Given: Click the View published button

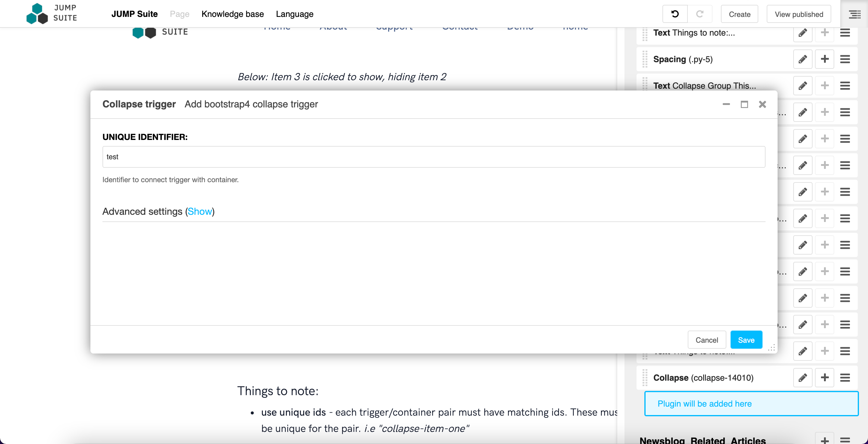Looking at the screenshot, I should (x=798, y=14).
